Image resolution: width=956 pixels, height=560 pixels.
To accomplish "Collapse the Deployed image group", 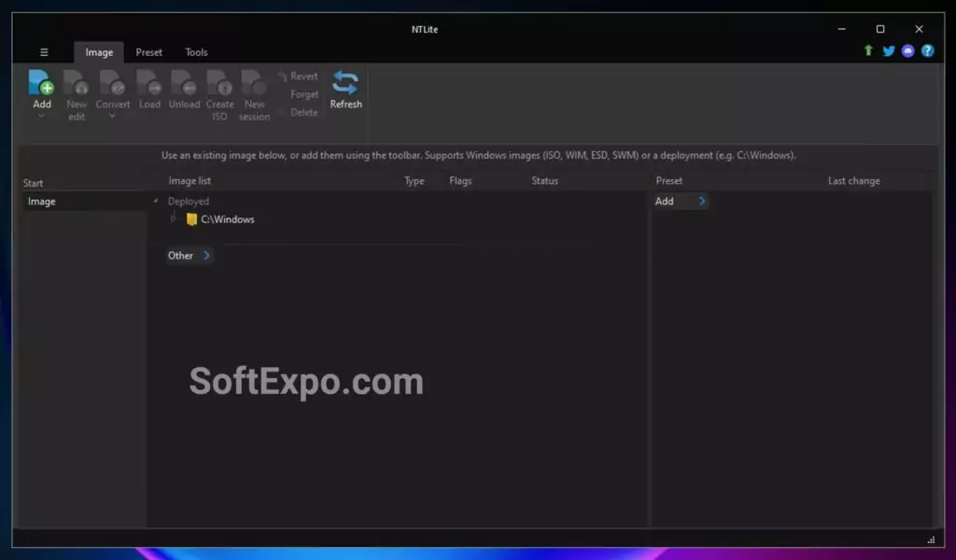I will 155,200.
